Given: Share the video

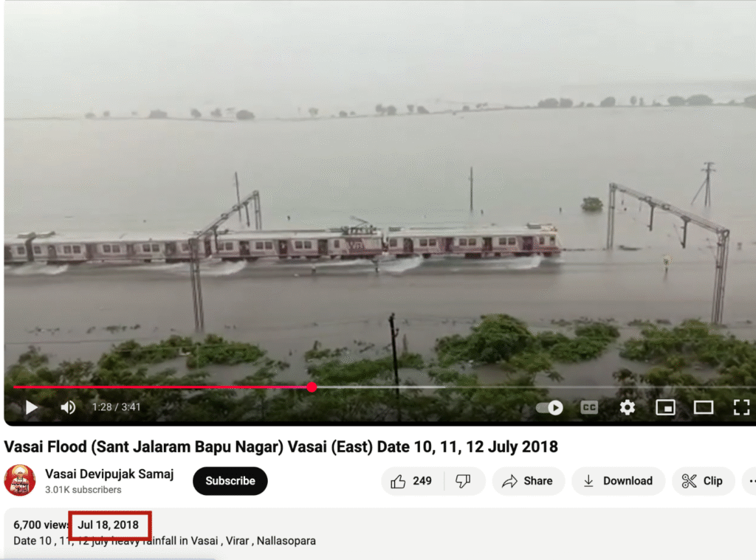Looking at the screenshot, I should pyautogui.click(x=528, y=481).
